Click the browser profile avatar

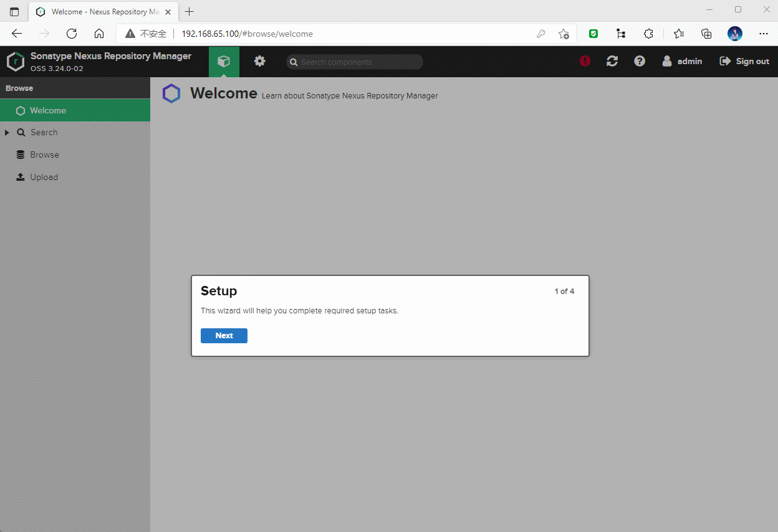(x=735, y=34)
